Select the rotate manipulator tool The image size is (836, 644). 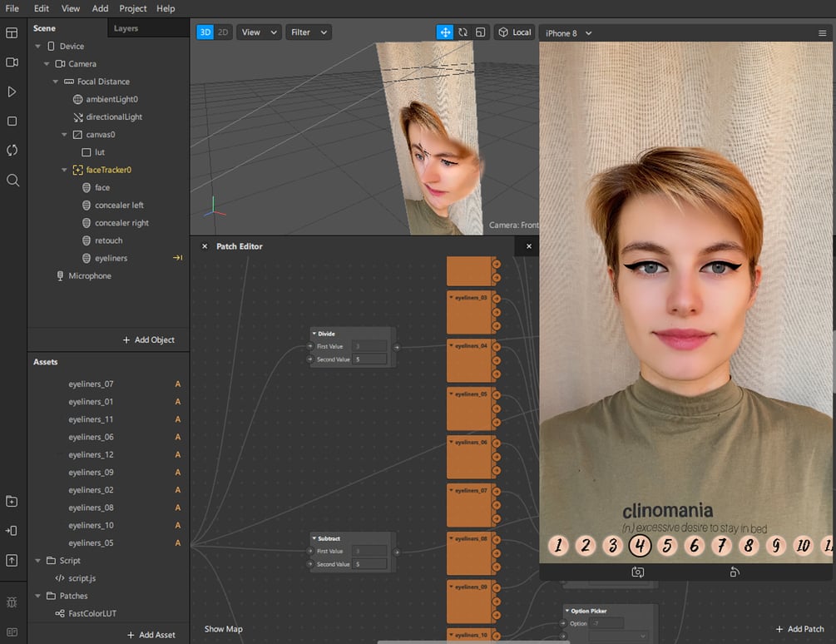463,32
